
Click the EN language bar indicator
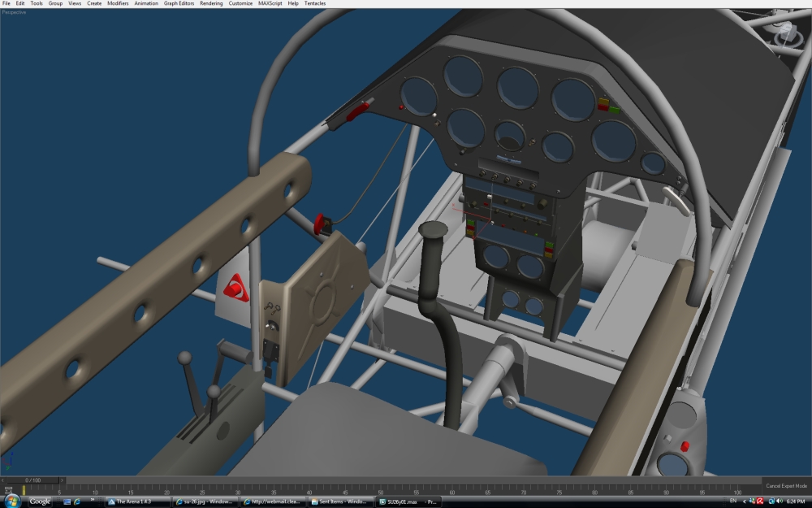click(x=732, y=501)
